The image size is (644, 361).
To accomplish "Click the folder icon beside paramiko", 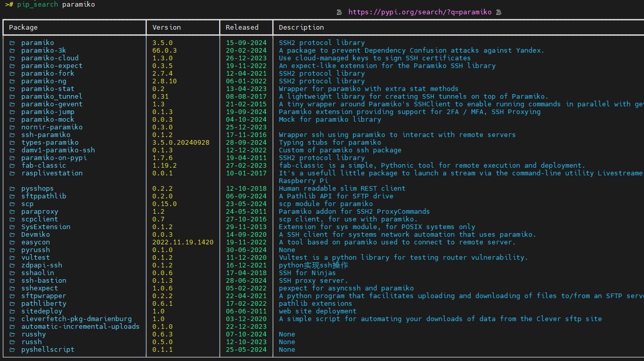I will tap(12, 43).
